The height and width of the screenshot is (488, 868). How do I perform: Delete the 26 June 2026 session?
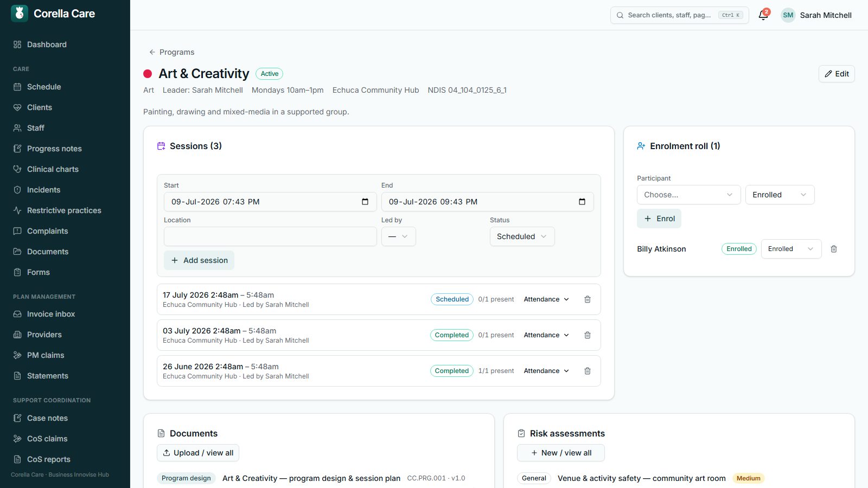(x=588, y=371)
